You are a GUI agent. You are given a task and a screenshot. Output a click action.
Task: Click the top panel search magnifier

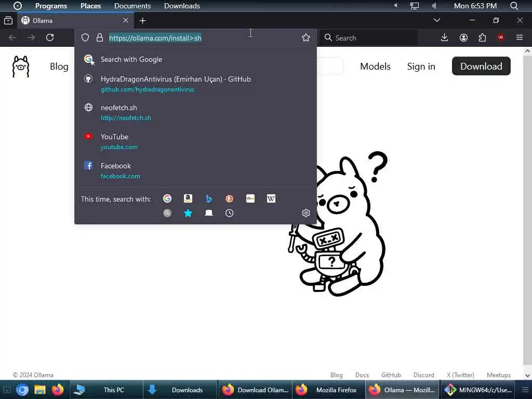(x=514, y=6)
